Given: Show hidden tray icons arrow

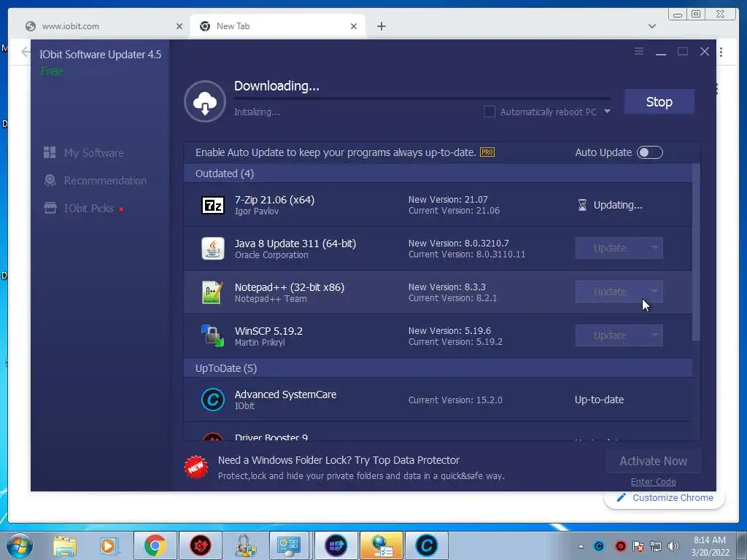Looking at the screenshot, I should pyautogui.click(x=581, y=546).
